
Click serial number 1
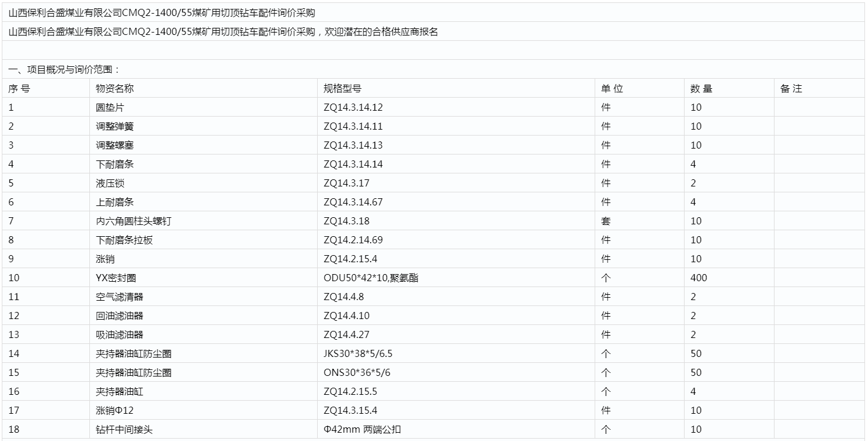tap(11, 108)
